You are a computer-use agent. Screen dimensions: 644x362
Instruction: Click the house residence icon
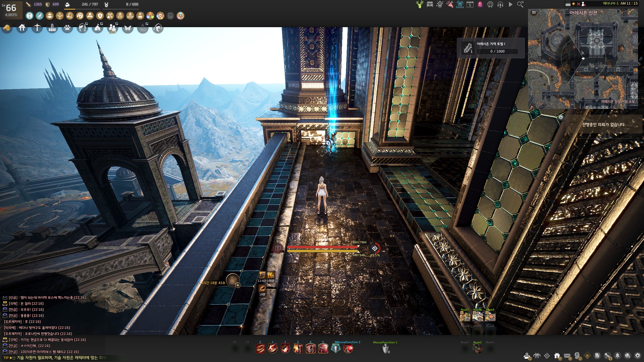[22, 28]
